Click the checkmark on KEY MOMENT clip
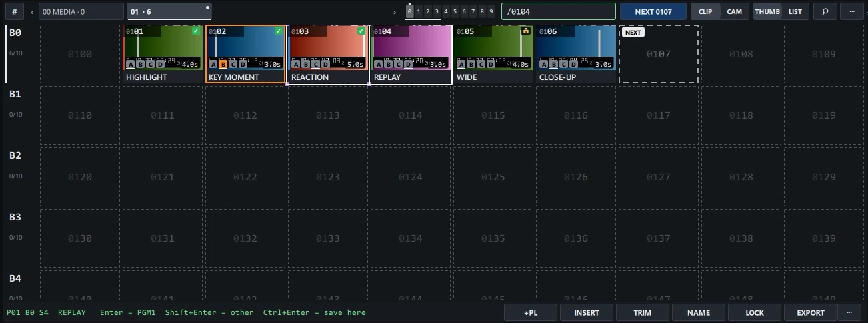 [278, 31]
